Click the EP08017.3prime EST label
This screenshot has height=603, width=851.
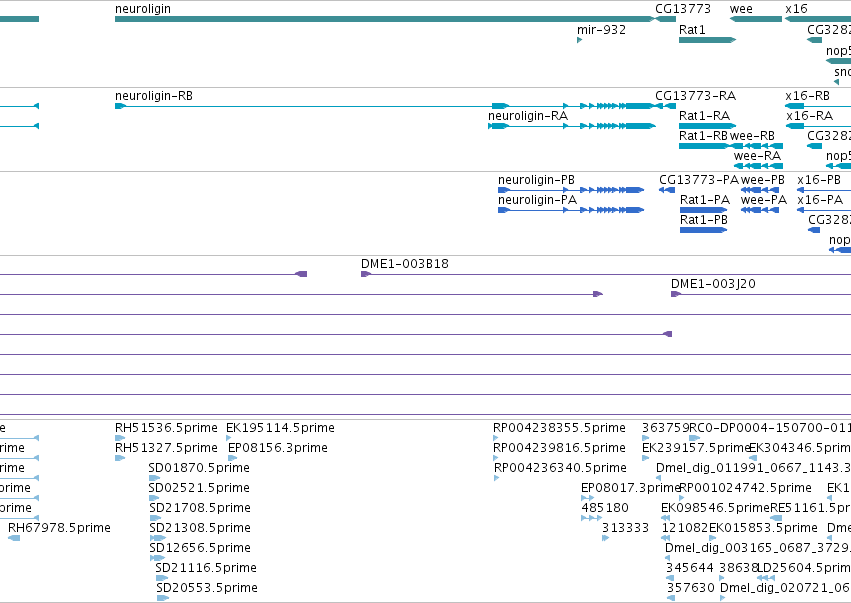point(631,488)
